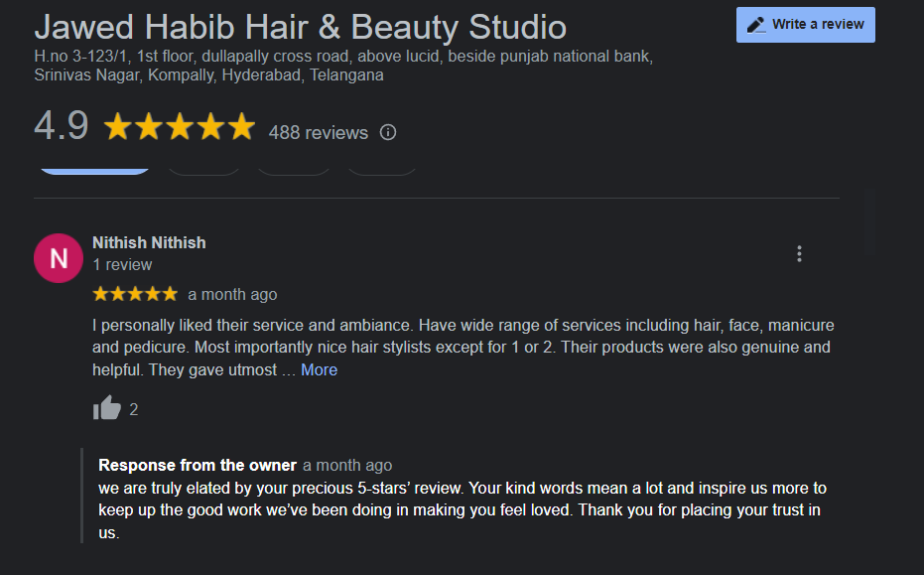Open the three-dot menu on Nithish's review
Viewport: 924px width, 575px height.
[799, 253]
